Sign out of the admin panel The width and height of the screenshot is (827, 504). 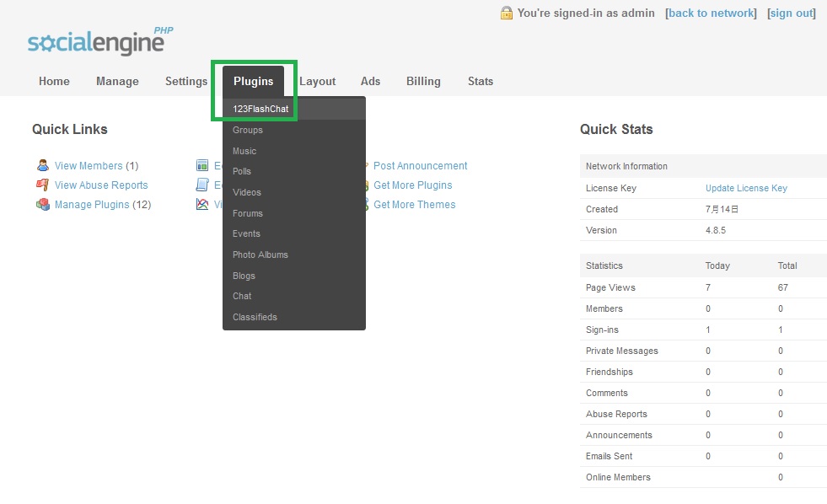[791, 13]
